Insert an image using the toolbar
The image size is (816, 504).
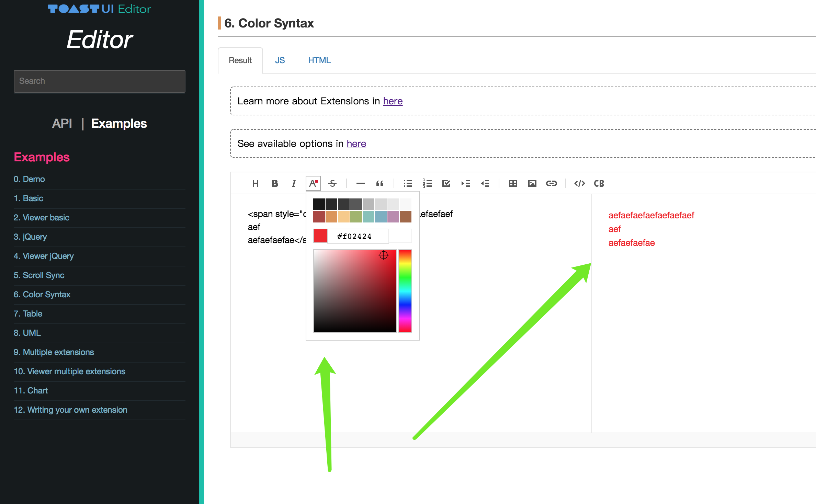pos(532,183)
